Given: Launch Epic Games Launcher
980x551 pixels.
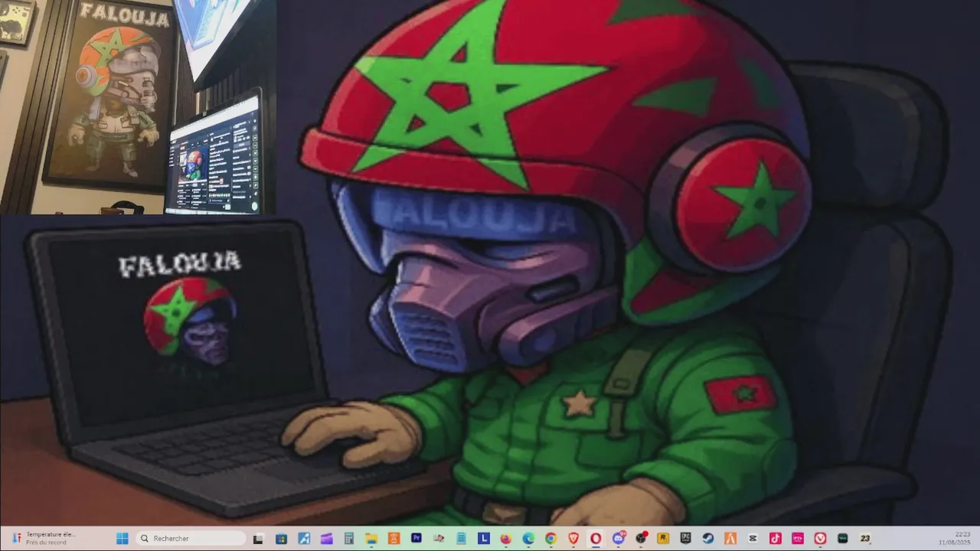Looking at the screenshot, I should (685, 538).
